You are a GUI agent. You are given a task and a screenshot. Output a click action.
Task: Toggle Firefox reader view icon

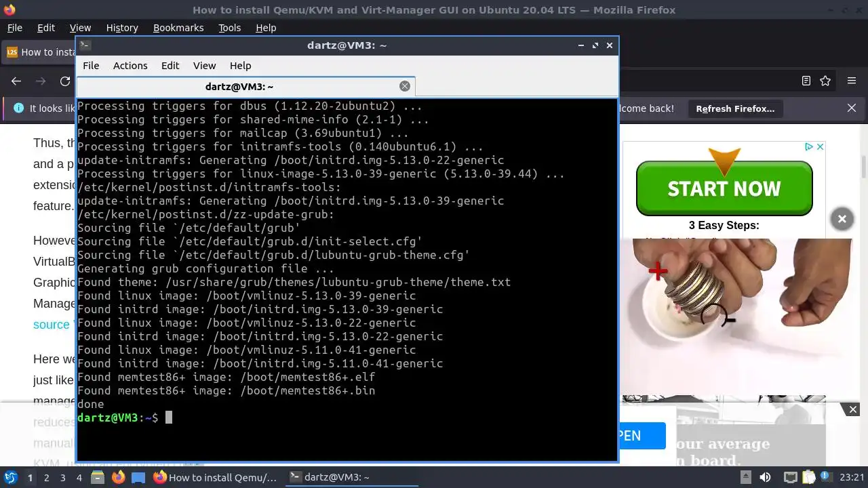pos(806,81)
